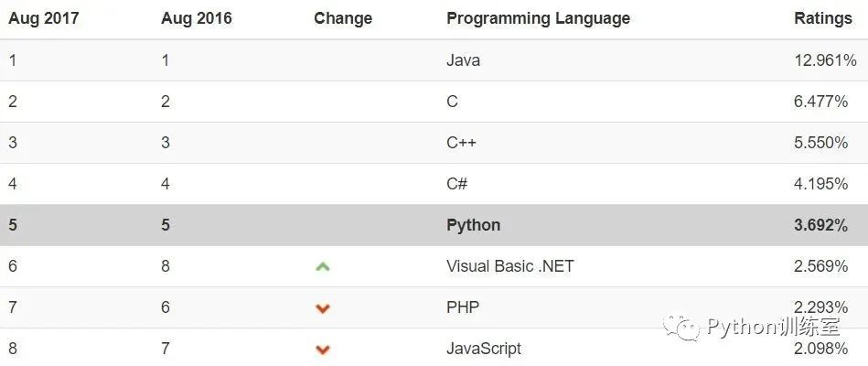Click the green up arrow for Visual Basic .NET
The height and width of the screenshot is (366, 868).
pyautogui.click(x=322, y=267)
